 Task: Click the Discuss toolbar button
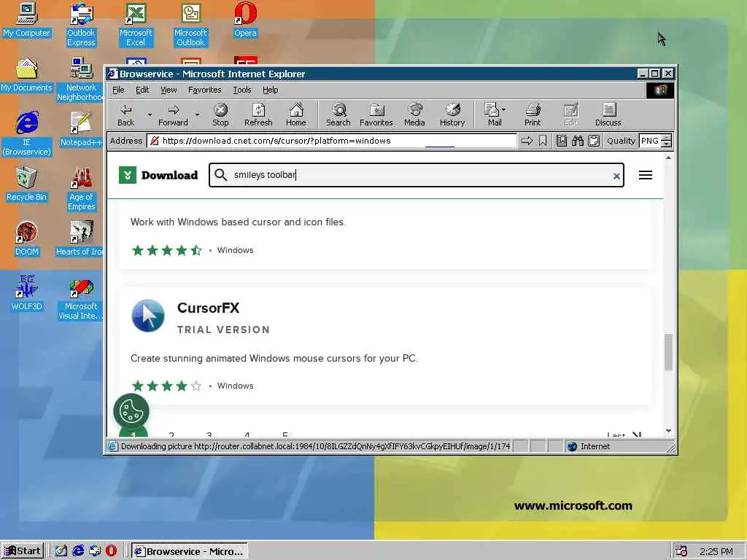tap(608, 115)
